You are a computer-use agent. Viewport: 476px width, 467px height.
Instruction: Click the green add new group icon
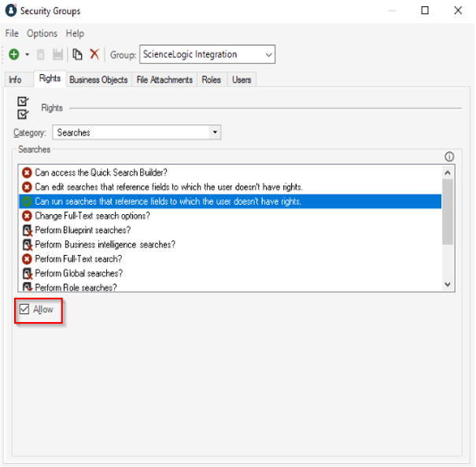tap(14, 54)
